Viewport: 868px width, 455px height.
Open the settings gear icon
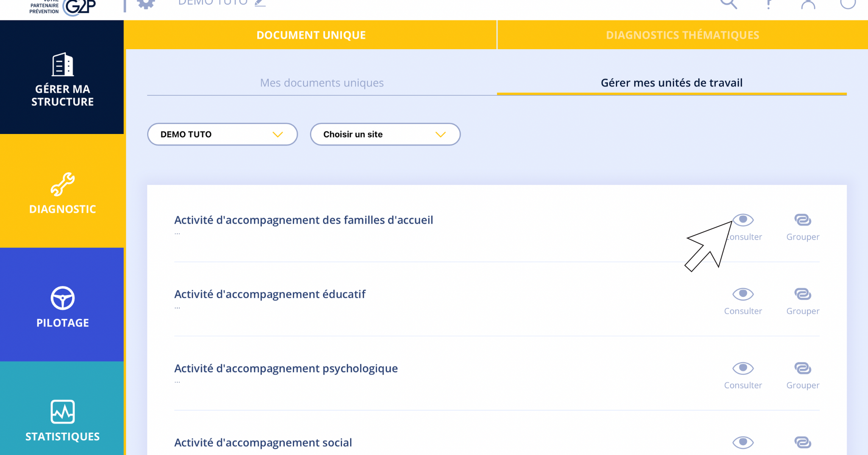point(145,3)
